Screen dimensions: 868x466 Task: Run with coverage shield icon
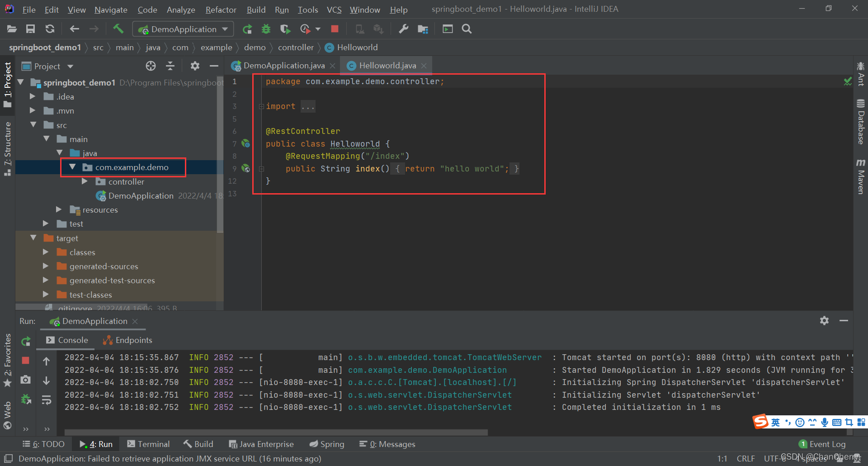click(285, 29)
